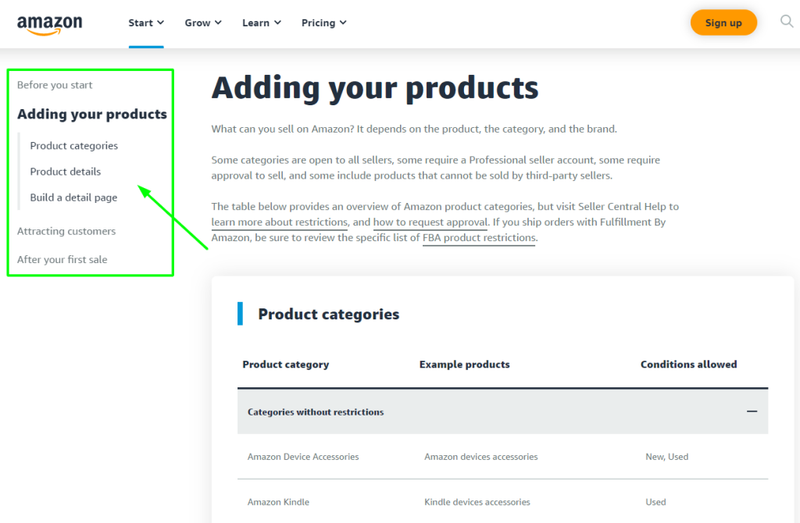The width and height of the screenshot is (800, 523).
Task: Click the Adding your products page title
Action: [375, 88]
